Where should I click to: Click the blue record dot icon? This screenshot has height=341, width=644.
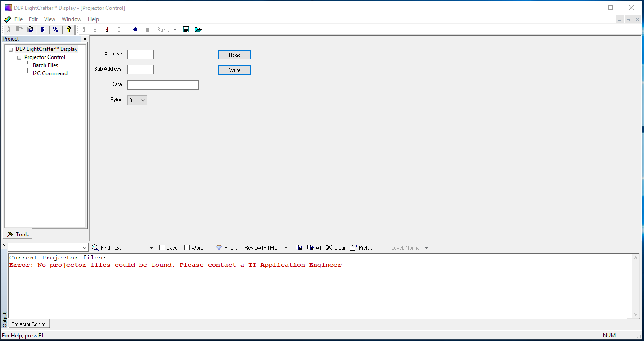coord(135,29)
